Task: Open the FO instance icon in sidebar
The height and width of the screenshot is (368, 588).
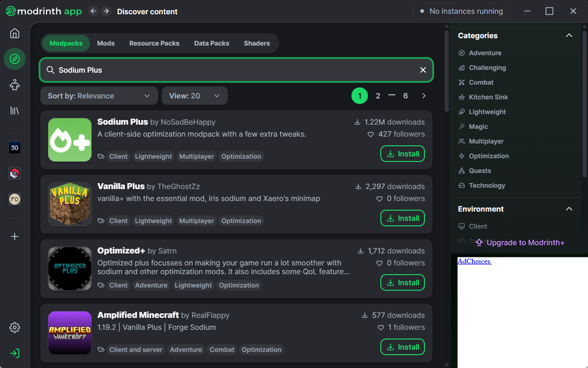Action: click(x=14, y=199)
